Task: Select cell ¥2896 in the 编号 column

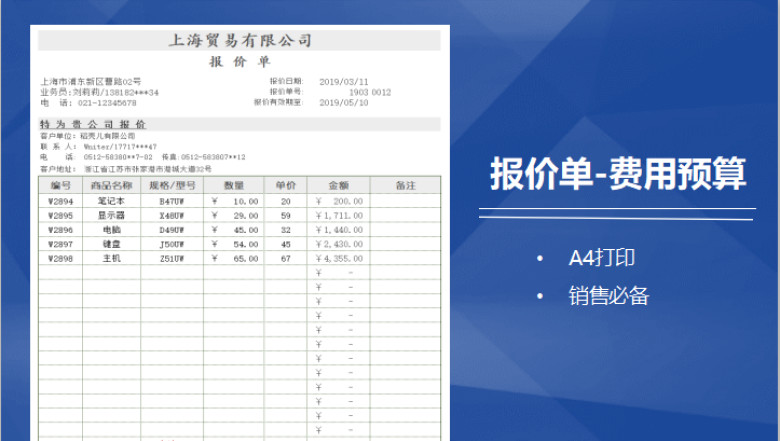Action: (x=61, y=230)
